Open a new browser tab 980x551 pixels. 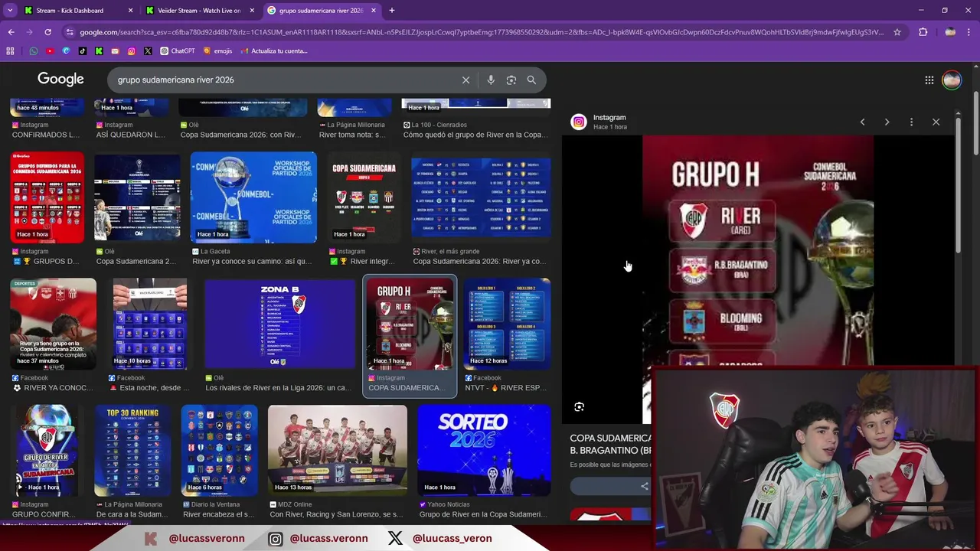coord(391,11)
